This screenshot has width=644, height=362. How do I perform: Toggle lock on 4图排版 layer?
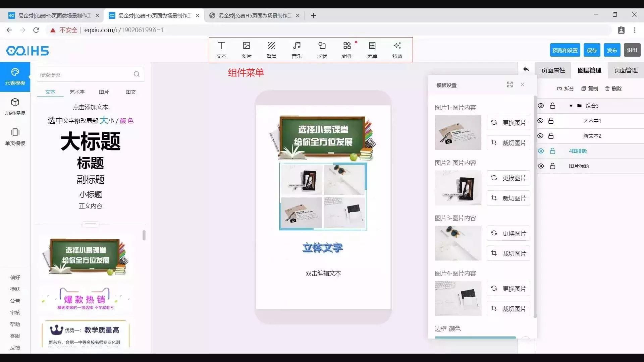(x=552, y=151)
